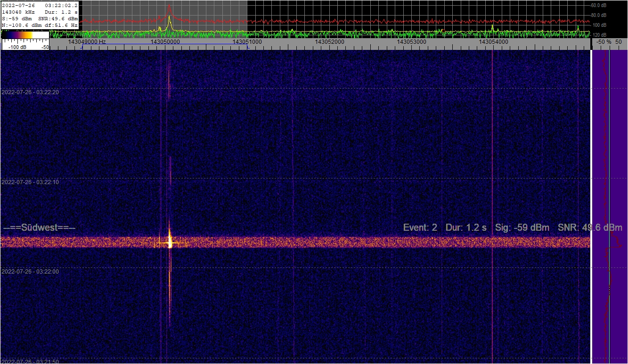628x364 pixels.
Task: Click the S:-59 dBm signal readout
Action: pyautogui.click(x=17, y=18)
